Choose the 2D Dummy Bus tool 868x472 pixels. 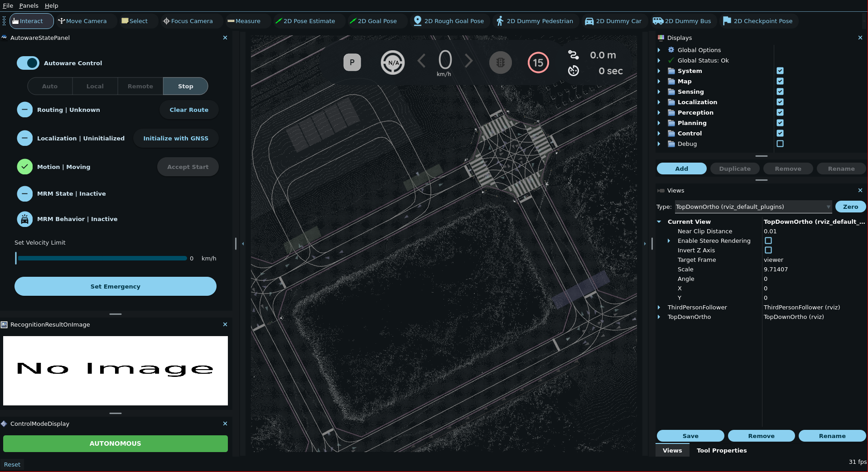[682, 21]
